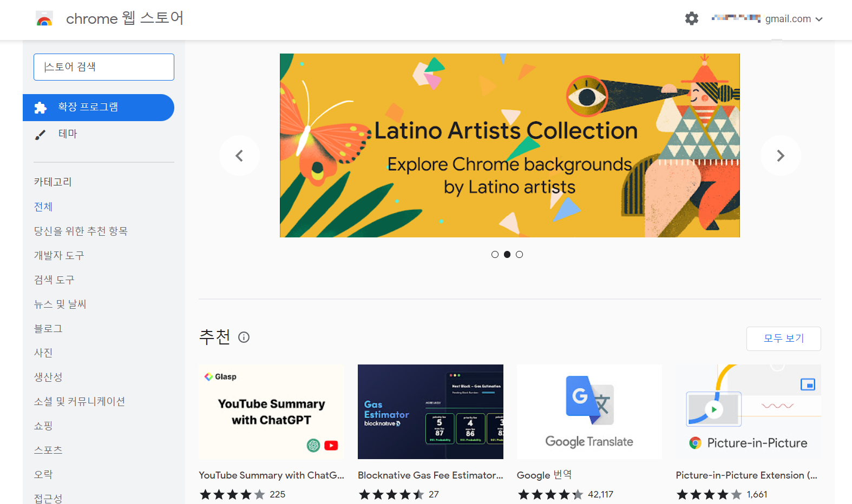Click Picture-in-Picture Extension title
Viewport: 852px width, 504px height.
(x=746, y=475)
